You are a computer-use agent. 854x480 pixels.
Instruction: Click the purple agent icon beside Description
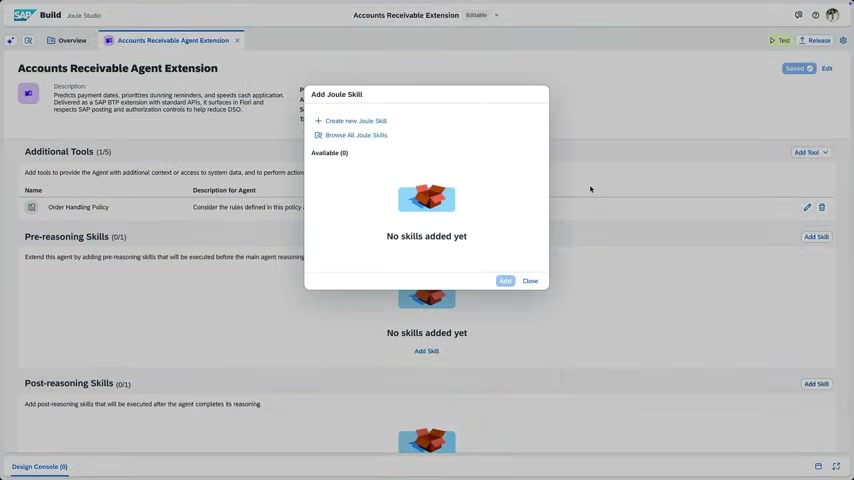tap(28, 93)
